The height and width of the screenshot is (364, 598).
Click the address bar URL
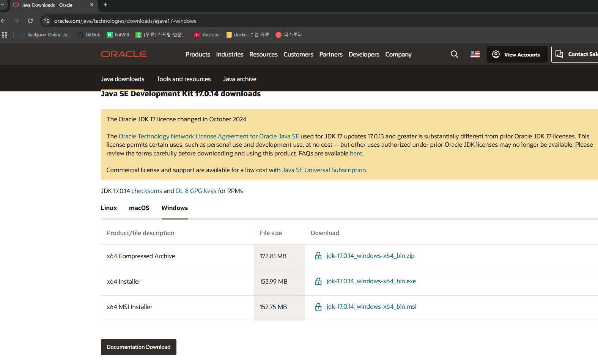pos(125,21)
